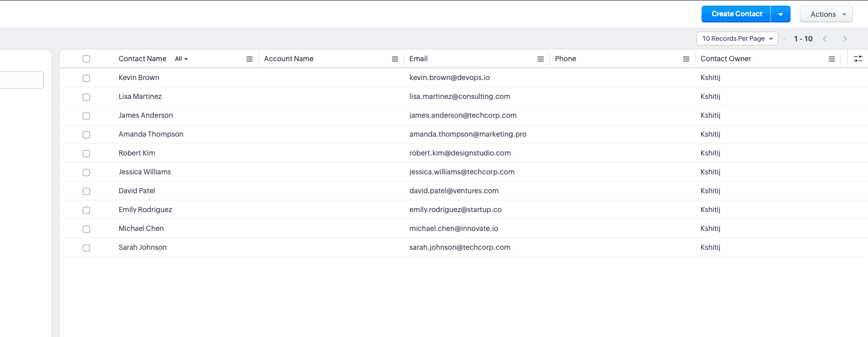Viewport: 868px width, 337px height.
Task: Sort by Contact Name column header
Action: (x=143, y=59)
